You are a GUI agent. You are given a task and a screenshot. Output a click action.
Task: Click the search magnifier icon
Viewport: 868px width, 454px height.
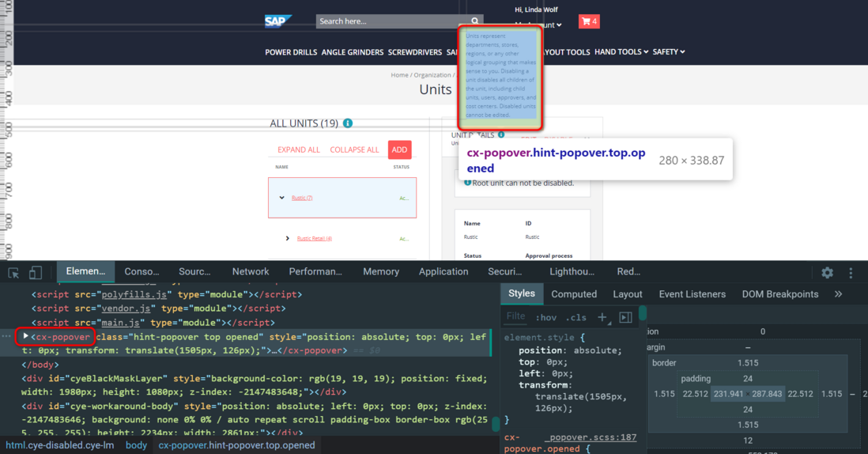tap(475, 21)
